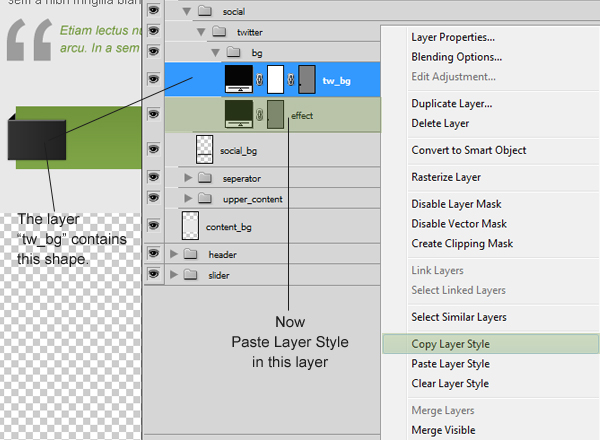The image size is (600, 440).
Task: Choose Disable Vector Mask
Action: point(459,224)
